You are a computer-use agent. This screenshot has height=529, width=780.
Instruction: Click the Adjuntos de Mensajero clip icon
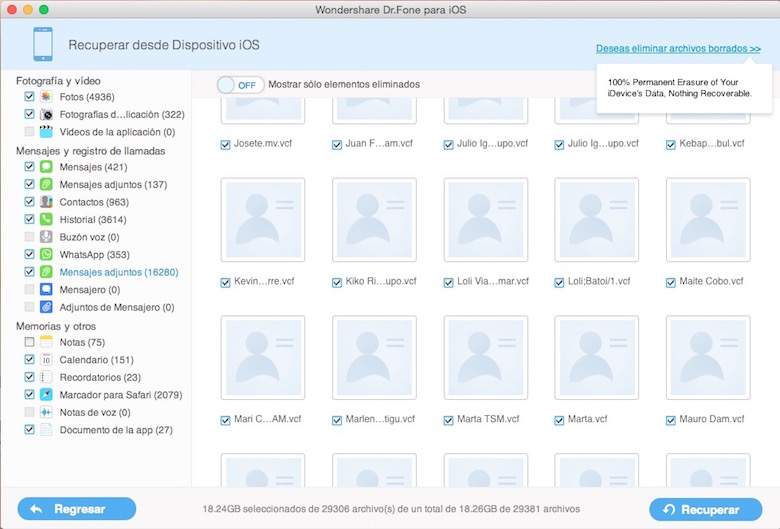click(x=46, y=307)
